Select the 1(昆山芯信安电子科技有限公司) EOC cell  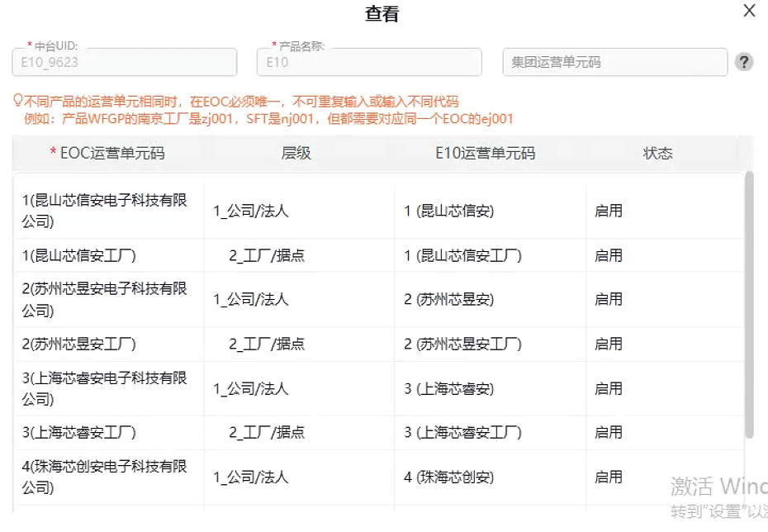105,211
